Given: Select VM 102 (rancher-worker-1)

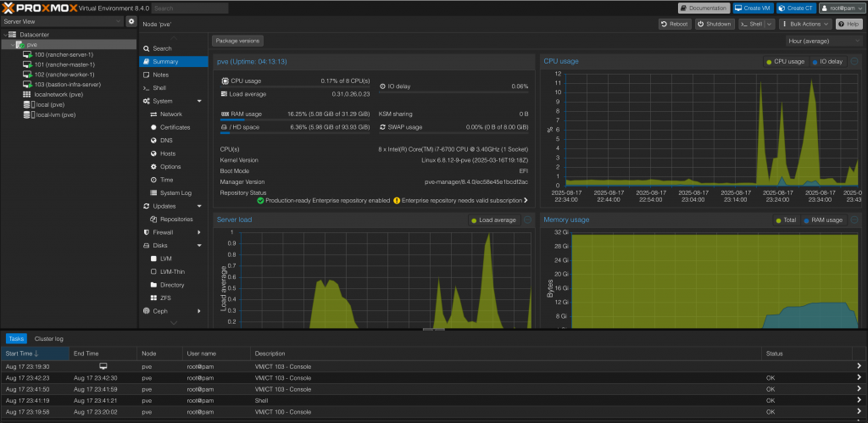Looking at the screenshot, I should click(x=64, y=75).
